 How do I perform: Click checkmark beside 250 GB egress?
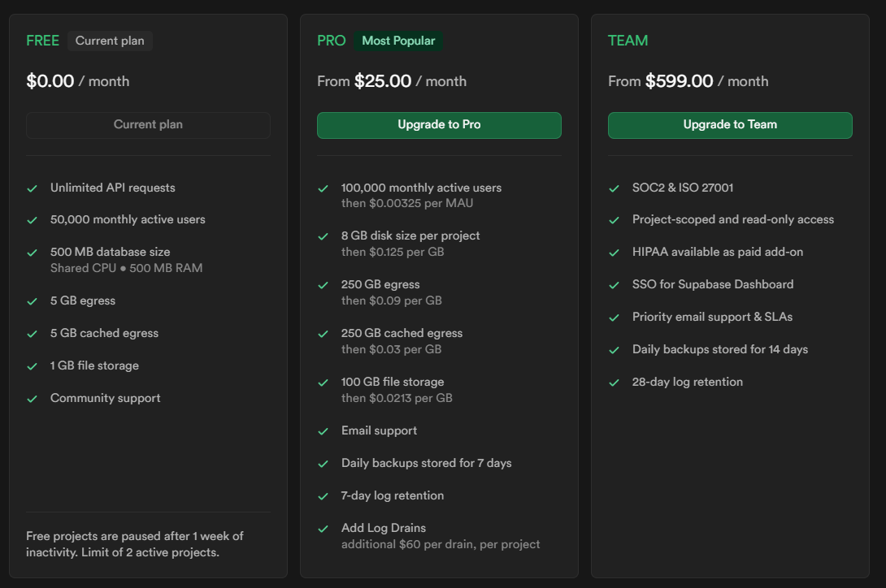pos(324,285)
